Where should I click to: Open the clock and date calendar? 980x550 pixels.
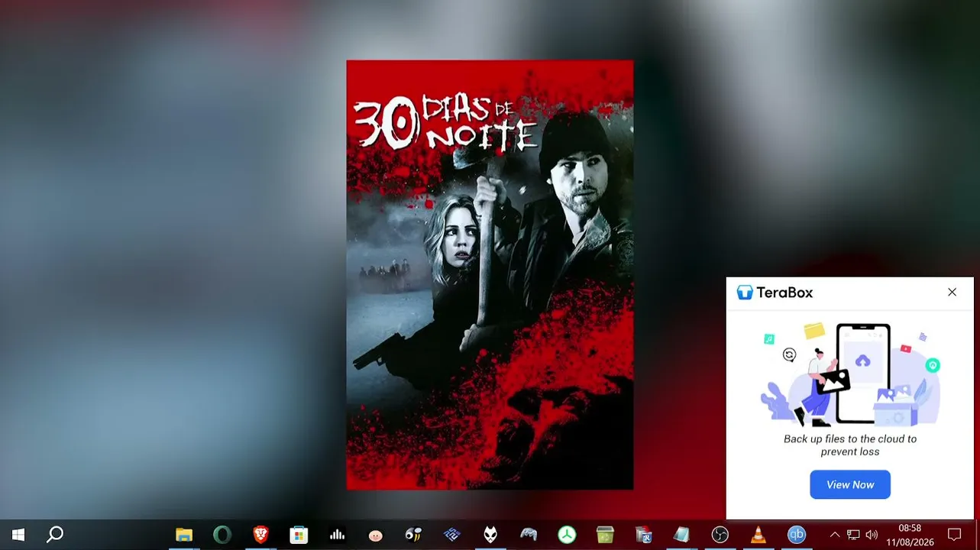[x=910, y=535]
